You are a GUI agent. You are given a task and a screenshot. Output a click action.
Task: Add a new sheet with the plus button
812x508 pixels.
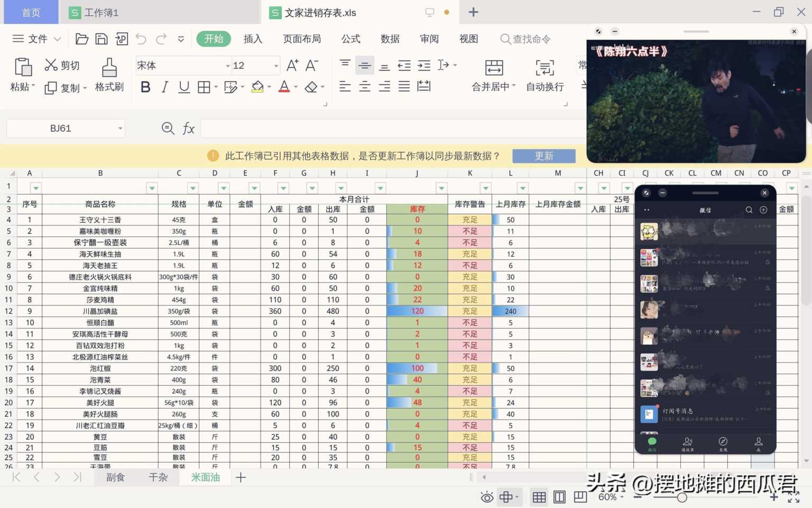[x=241, y=477]
